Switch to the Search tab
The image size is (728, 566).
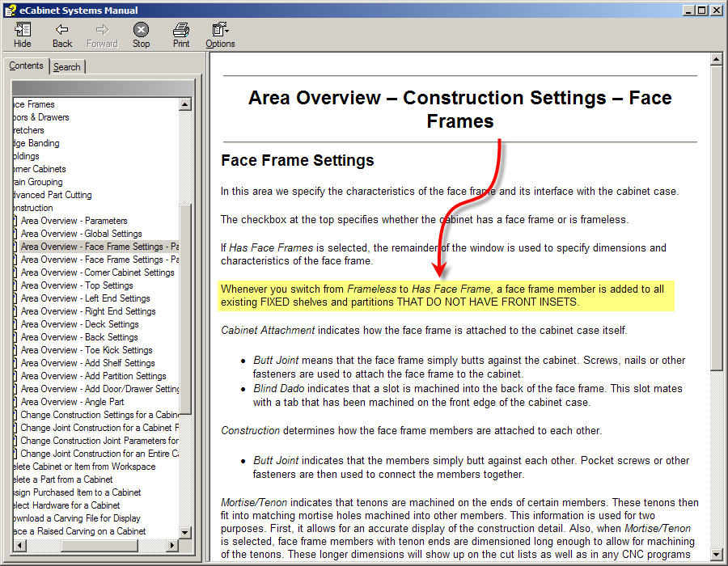coord(67,67)
